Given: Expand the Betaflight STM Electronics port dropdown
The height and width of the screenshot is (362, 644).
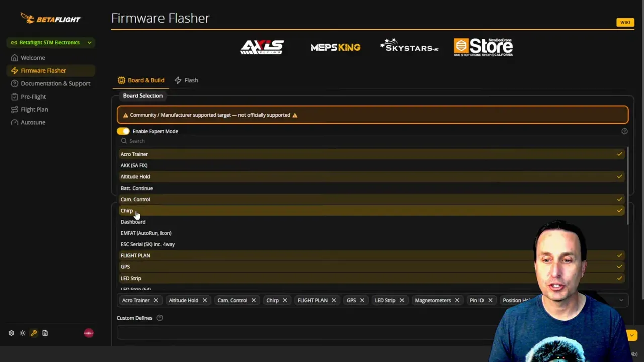Looking at the screenshot, I should tap(51, 43).
